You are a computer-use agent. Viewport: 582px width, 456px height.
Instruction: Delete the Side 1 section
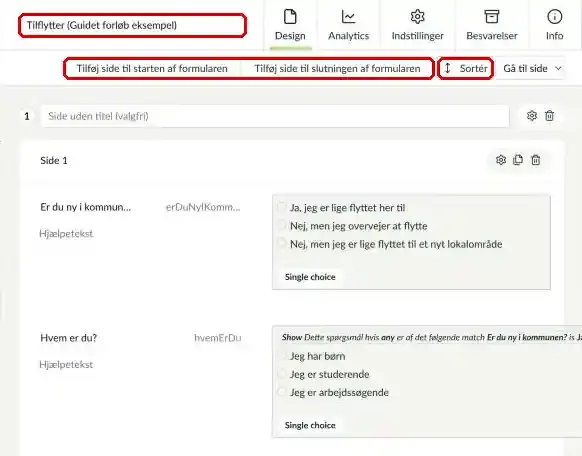coord(535,160)
